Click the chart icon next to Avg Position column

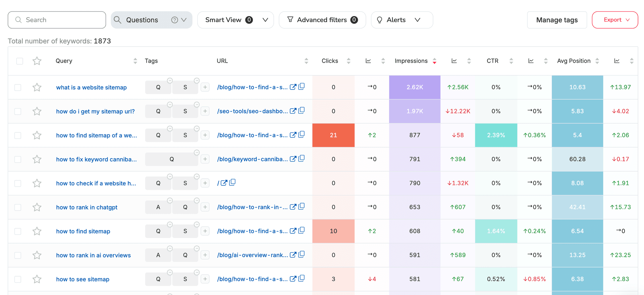617,61
